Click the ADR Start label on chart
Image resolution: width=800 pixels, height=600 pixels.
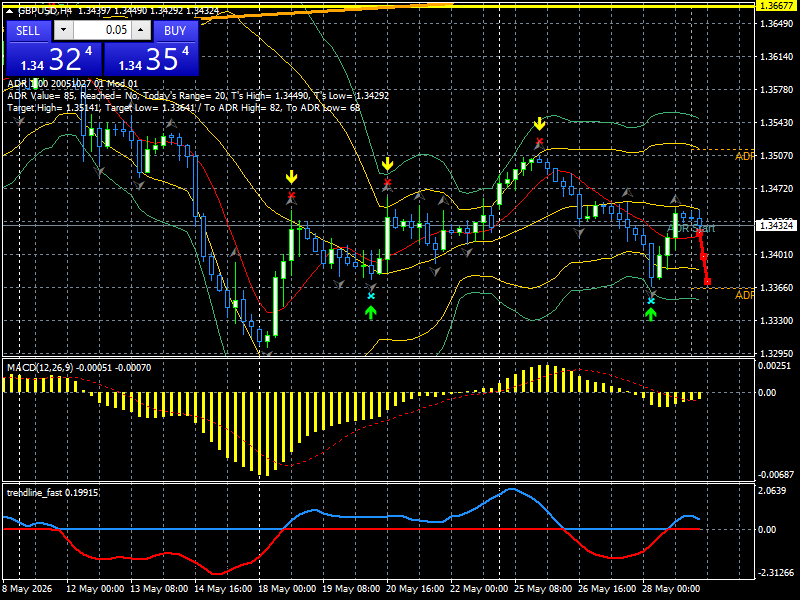tap(692, 228)
